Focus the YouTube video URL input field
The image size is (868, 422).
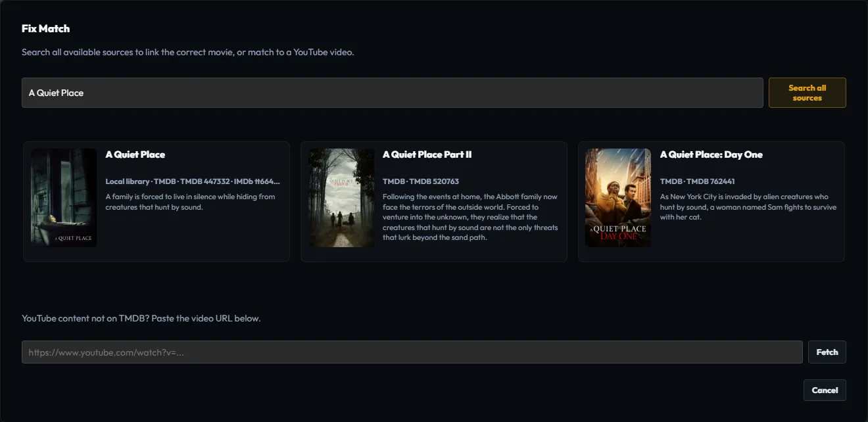coord(412,352)
